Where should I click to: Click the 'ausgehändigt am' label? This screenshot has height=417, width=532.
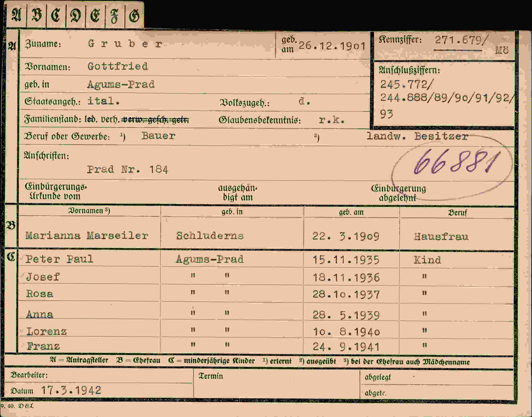click(238, 193)
